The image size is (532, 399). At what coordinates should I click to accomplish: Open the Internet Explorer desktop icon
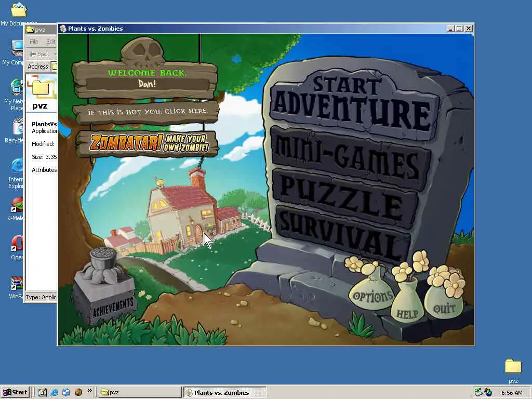[16, 174]
